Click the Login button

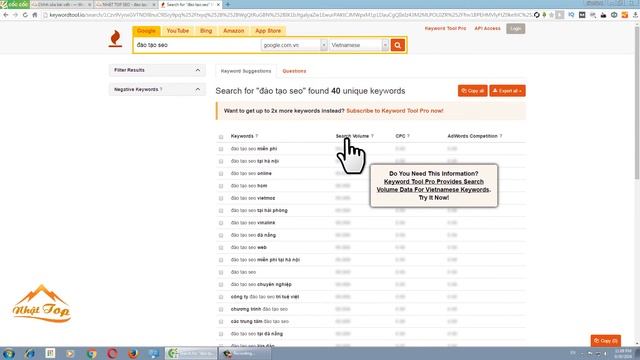click(516, 29)
